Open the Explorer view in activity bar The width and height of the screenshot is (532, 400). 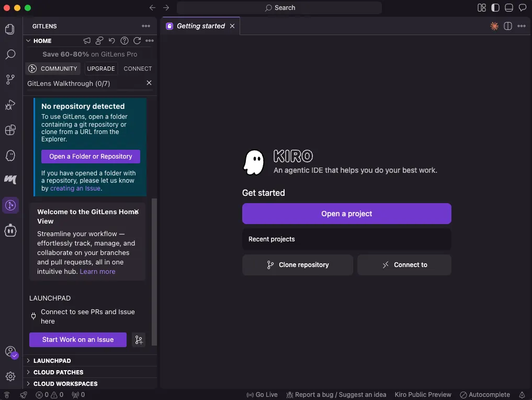click(10, 29)
